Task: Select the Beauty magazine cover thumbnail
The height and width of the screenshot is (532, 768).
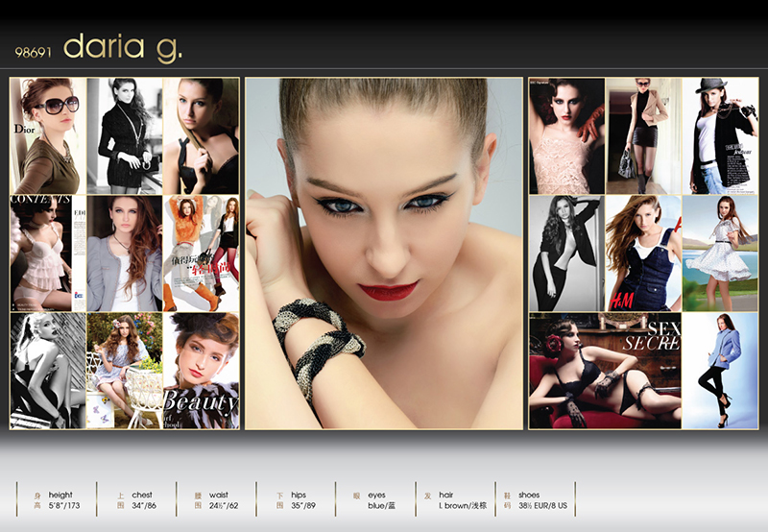Action: 201,371
